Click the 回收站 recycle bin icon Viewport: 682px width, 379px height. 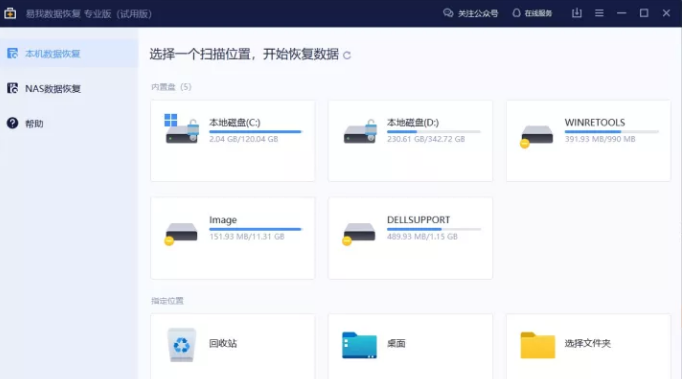(181, 345)
